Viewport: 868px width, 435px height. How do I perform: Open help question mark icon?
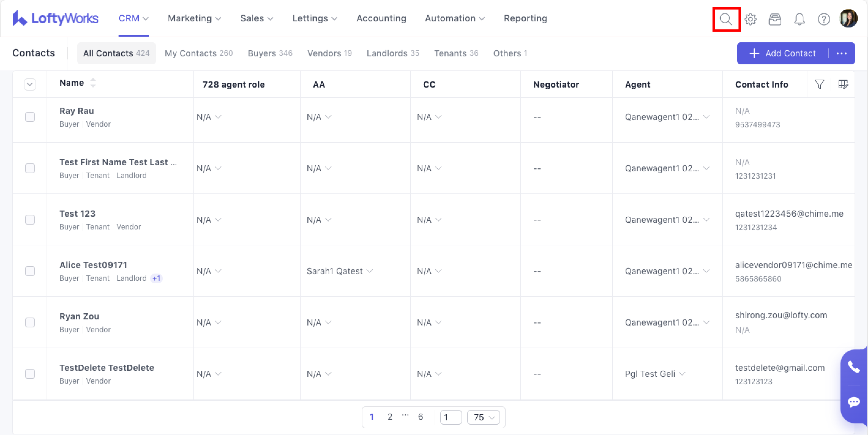pyautogui.click(x=824, y=19)
